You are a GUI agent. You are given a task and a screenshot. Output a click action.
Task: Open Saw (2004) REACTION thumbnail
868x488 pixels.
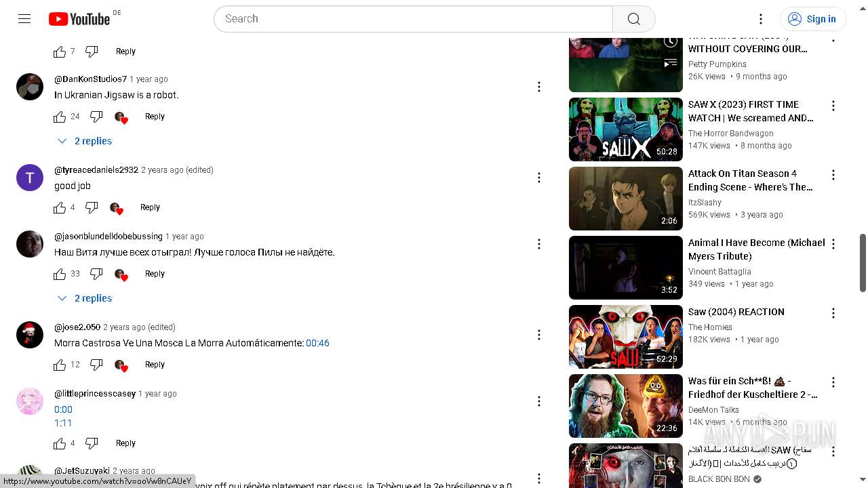(626, 337)
